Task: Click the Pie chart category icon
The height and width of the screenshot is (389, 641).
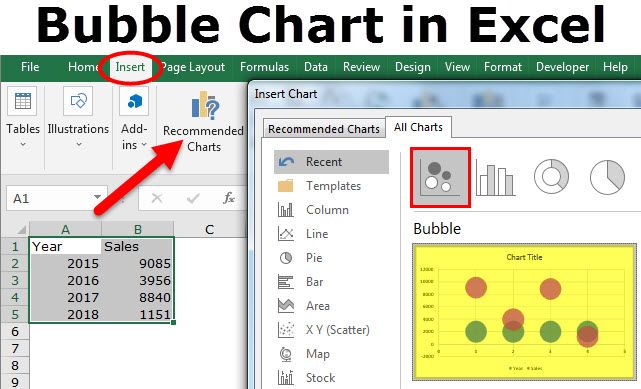Action: (x=286, y=258)
